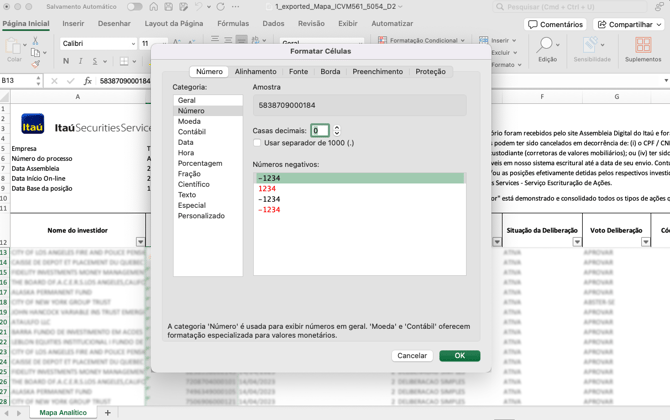Click the Casas decimais input field
This screenshot has width=670, height=420.
click(x=319, y=130)
